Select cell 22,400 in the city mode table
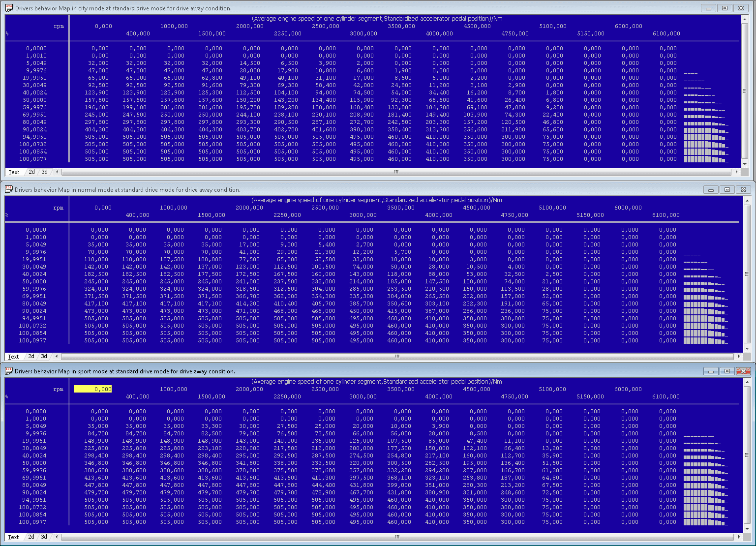756x546 pixels. point(553,115)
